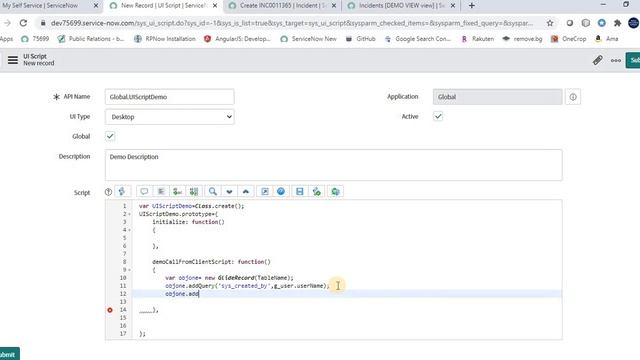Screen dimensions: 640x360
Task: Click the replace icon in script toolbar
Action: [x=177, y=191]
